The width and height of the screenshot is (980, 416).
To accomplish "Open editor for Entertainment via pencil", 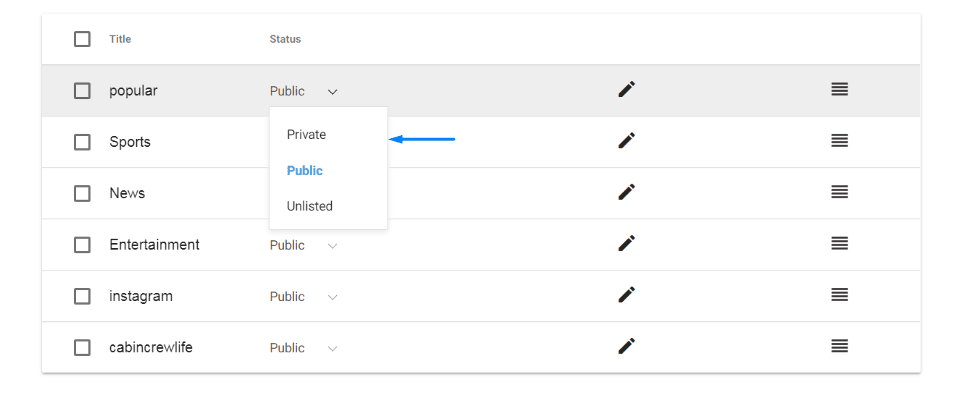I will point(626,244).
